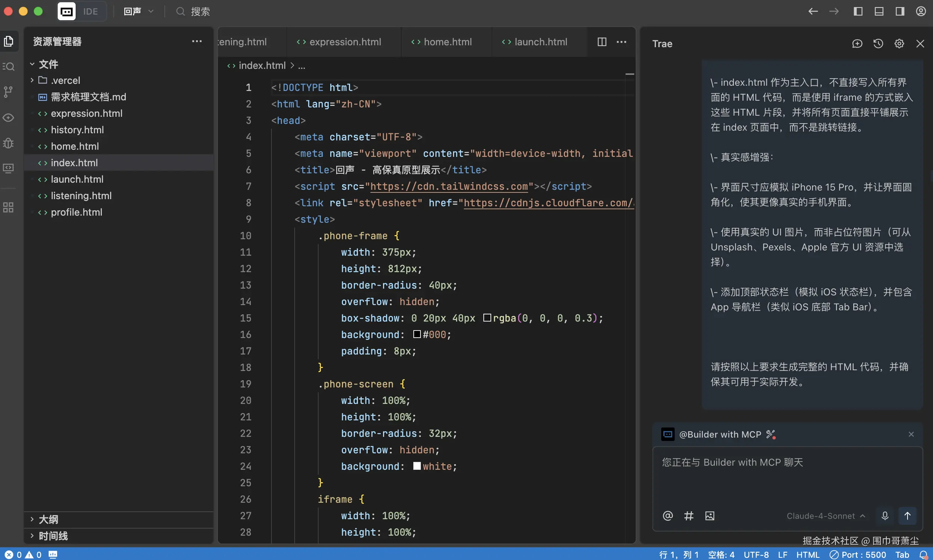Open the debug bug sidebar icon

(x=8, y=143)
